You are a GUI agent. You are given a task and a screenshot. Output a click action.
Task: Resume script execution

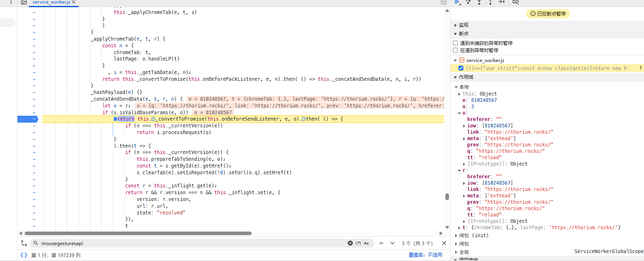[457, 2]
